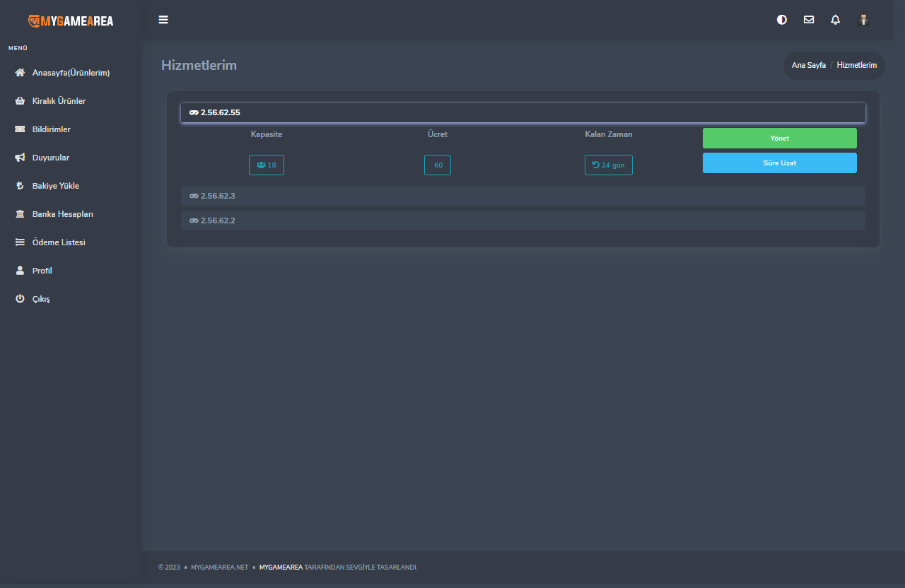Open the messages envelope icon
905x588 pixels.
tap(809, 20)
